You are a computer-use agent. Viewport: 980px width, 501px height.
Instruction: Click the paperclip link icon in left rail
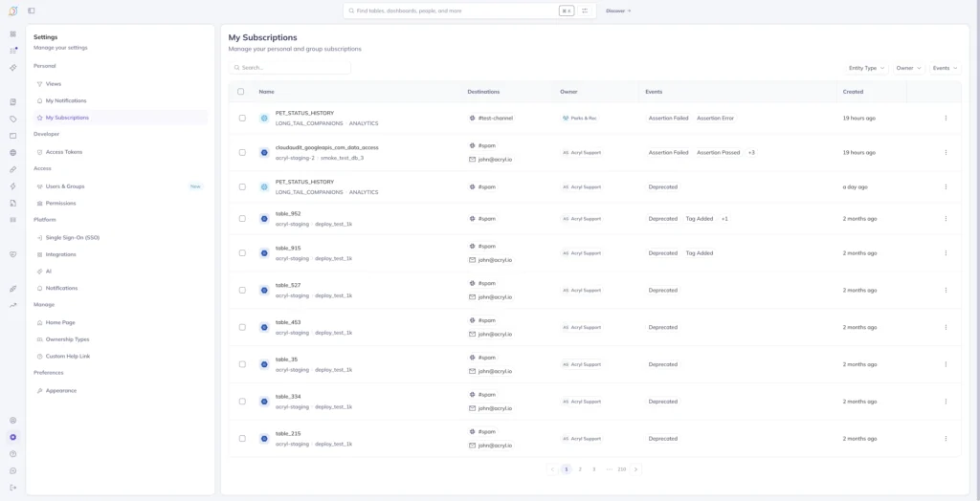(13, 169)
